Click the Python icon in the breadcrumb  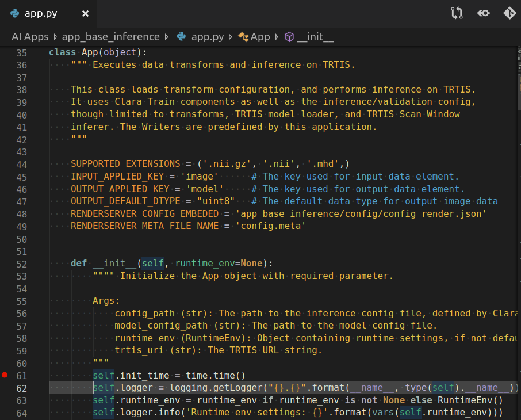(x=181, y=37)
